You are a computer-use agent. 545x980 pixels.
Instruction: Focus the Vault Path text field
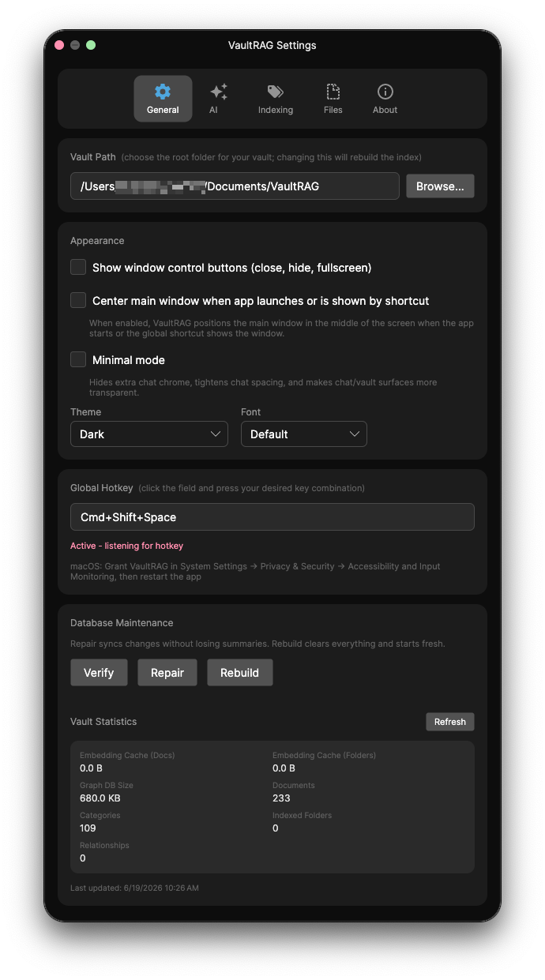click(x=235, y=186)
